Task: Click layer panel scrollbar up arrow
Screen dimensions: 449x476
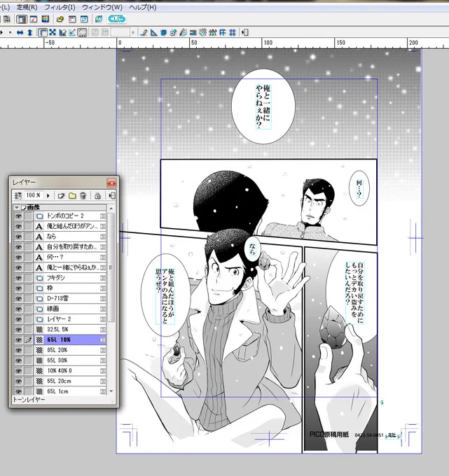Action: [x=111, y=209]
